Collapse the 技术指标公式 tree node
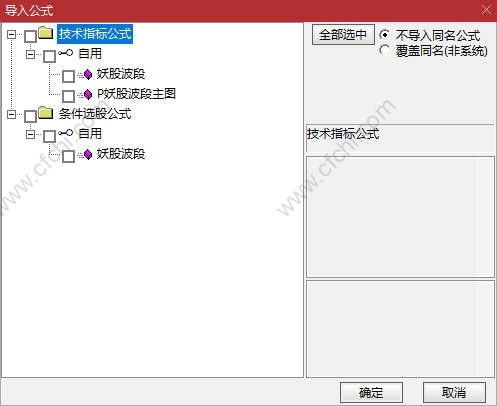 coord(12,34)
